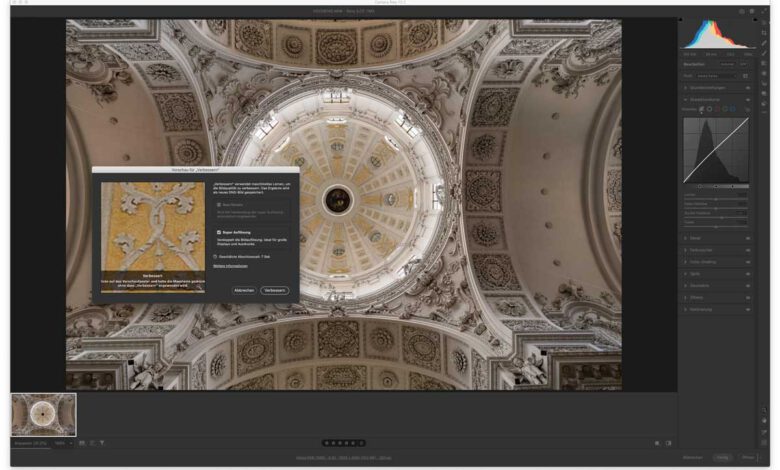Select the point curve mode circle
The width and height of the screenshot is (780, 470).
tap(709, 109)
